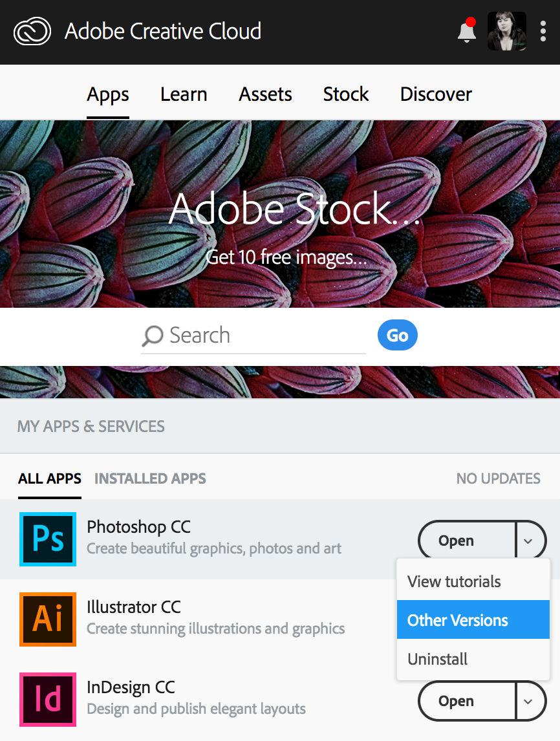Viewport: 560px width, 741px height.
Task: Open the Stock tab
Action: click(x=346, y=94)
